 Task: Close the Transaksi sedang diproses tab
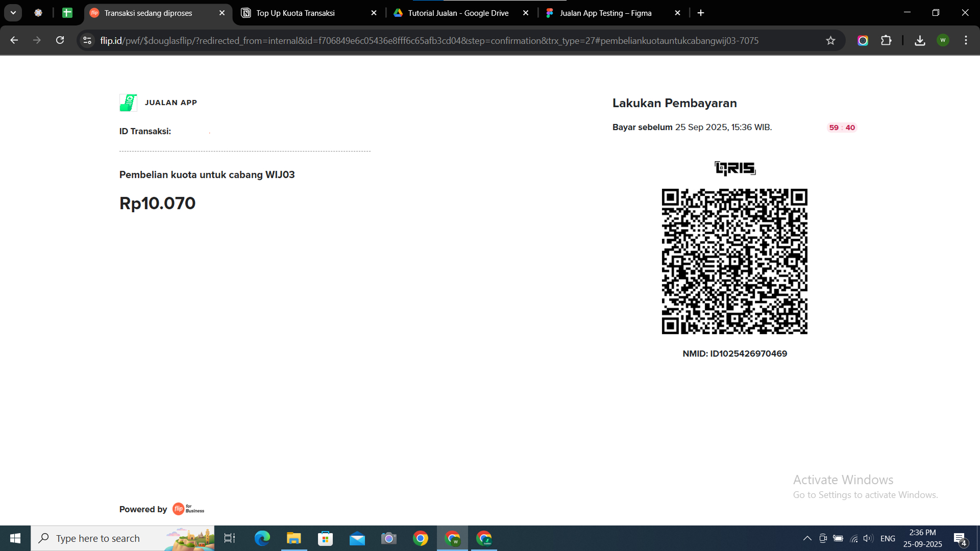pos(222,13)
